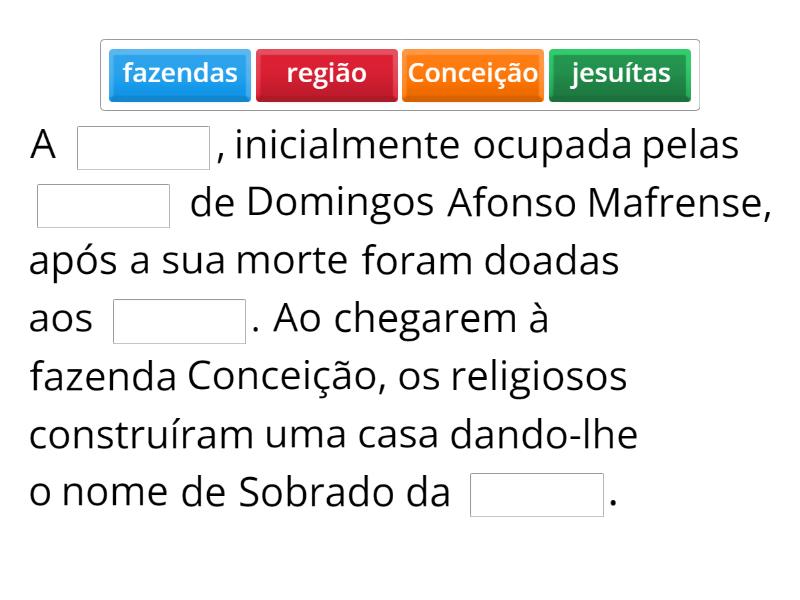The image size is (800, 600).
Task: Choose the orange "Conceição" word tile
Action: (x=473, y=74)
